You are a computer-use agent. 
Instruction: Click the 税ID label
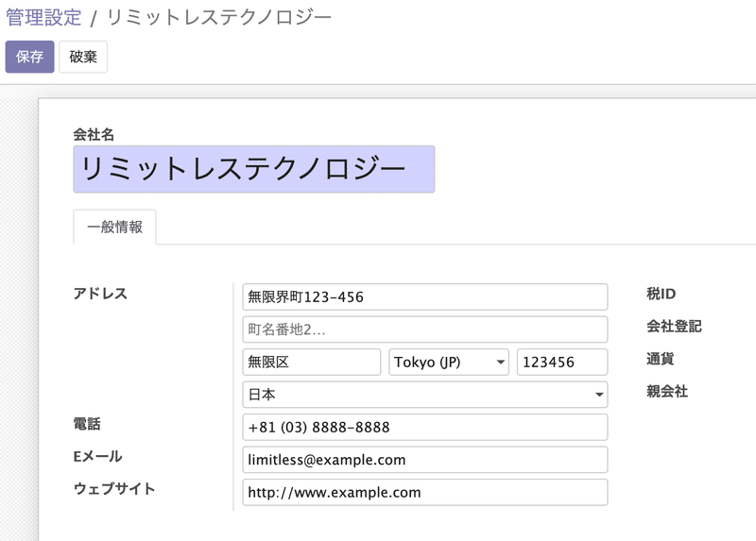pyautogui.click(x=661, y=294)
